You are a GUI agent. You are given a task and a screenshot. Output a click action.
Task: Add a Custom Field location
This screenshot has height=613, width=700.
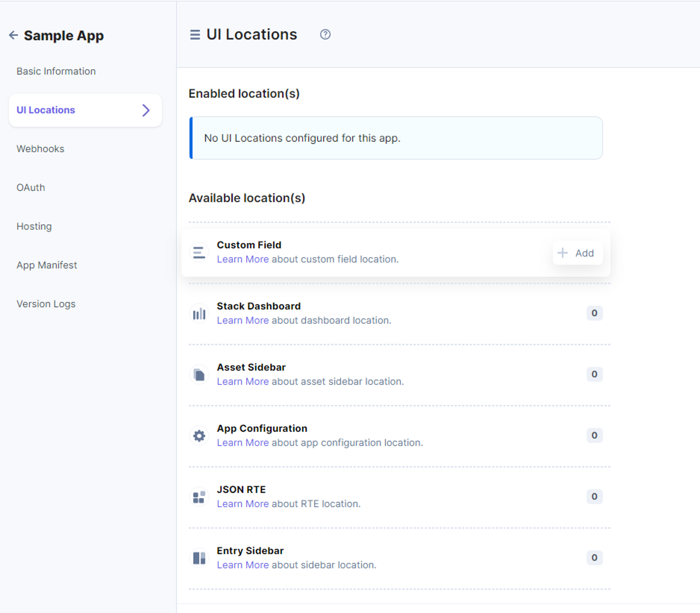577,253
